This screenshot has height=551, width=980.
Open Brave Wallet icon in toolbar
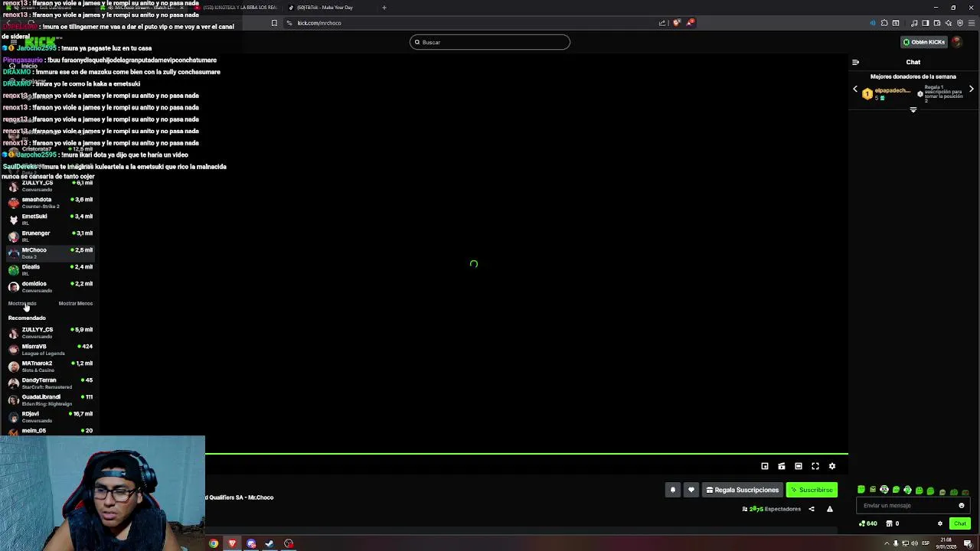[x=936, y=23]
